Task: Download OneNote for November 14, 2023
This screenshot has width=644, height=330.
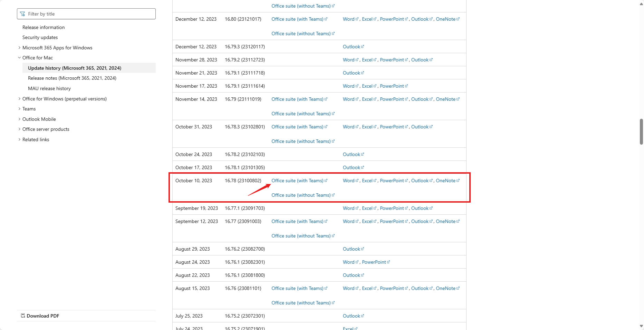Action: (448, 99)
